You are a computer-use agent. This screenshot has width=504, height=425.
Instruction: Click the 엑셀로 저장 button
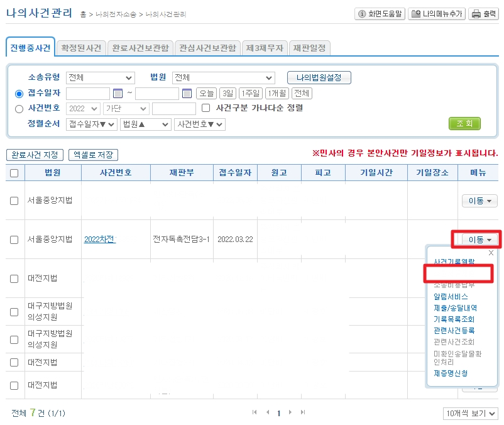93,155
